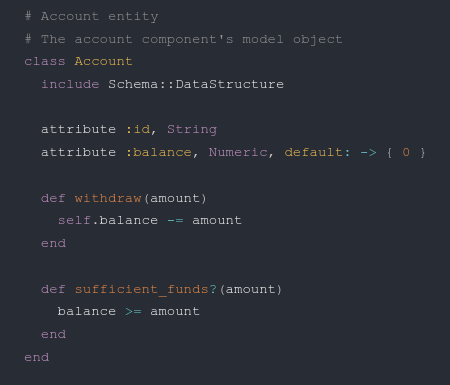Click the amount parameter in withdraw
The height and width of the screenshot is (385, 450).
pyautogui.click(x=175, y=199)
